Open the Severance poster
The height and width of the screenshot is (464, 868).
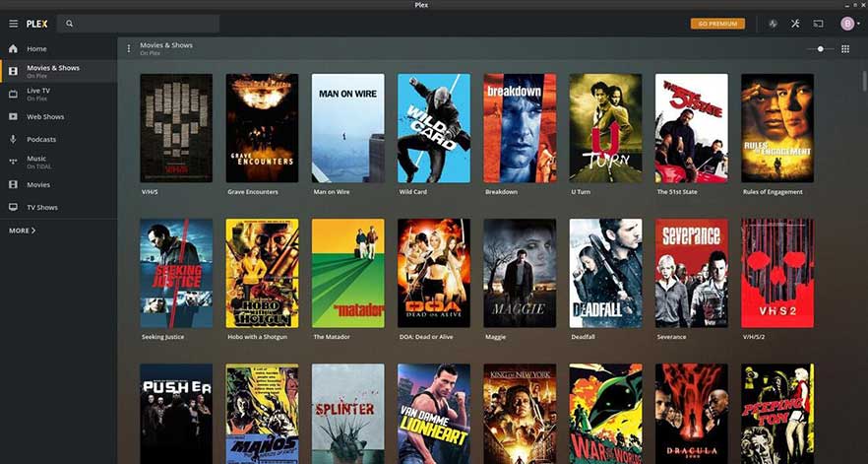692,273
